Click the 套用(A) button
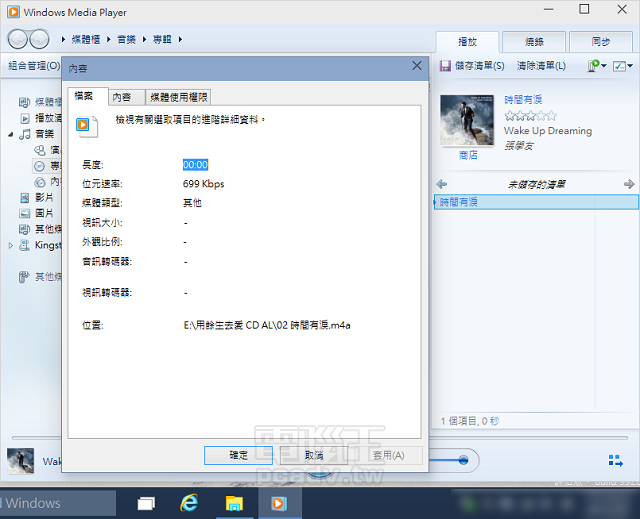Image resolution: width=640 pixels, height=519 pixels. point(389,455)
